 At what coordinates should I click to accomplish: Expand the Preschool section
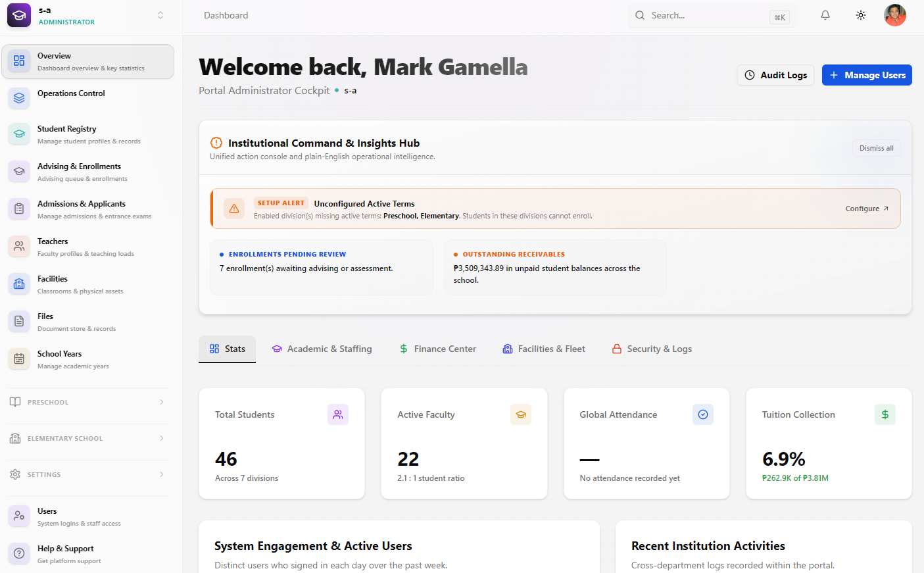click(87, 402)
